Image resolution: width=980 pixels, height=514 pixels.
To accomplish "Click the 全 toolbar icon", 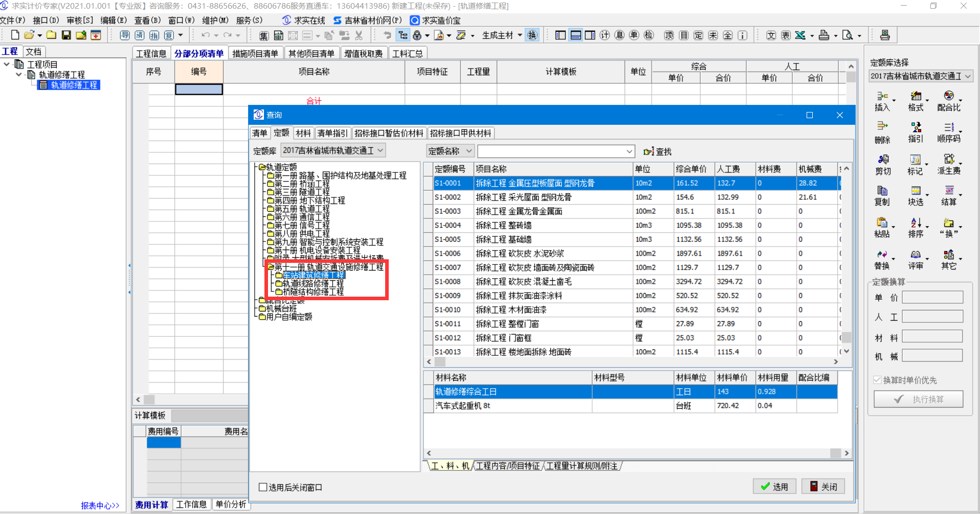I will tap(728, 35).
